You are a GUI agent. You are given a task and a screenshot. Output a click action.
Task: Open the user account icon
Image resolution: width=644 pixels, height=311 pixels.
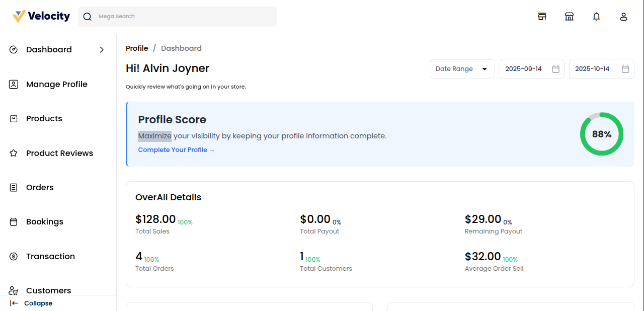pos(623,17)
